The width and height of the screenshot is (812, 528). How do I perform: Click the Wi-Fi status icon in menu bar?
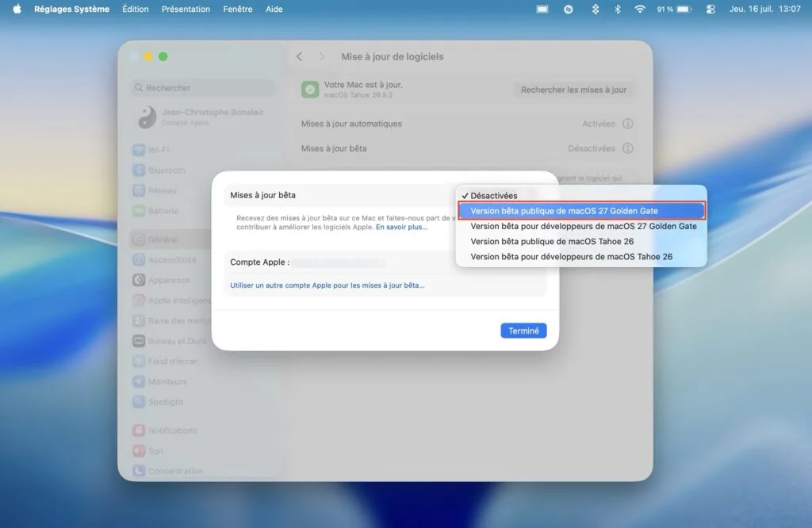coord(640,9)
